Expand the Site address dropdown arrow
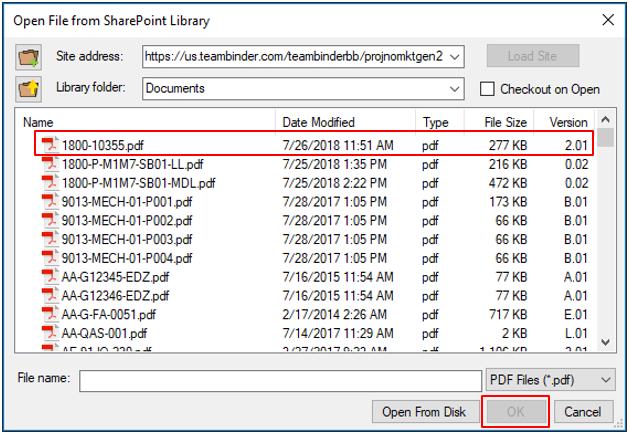 (x=454, y=57)
